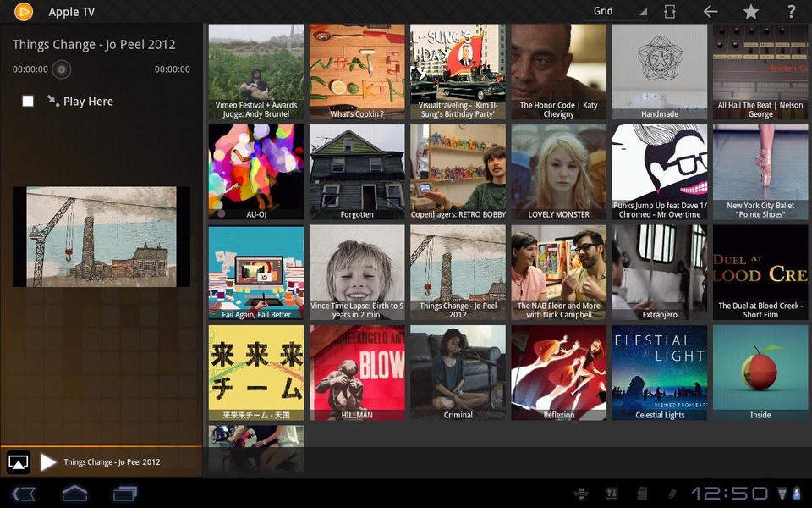Tap the device rotate/sync icon in toolbar
The image size is (812, 508).
point(670,11)
